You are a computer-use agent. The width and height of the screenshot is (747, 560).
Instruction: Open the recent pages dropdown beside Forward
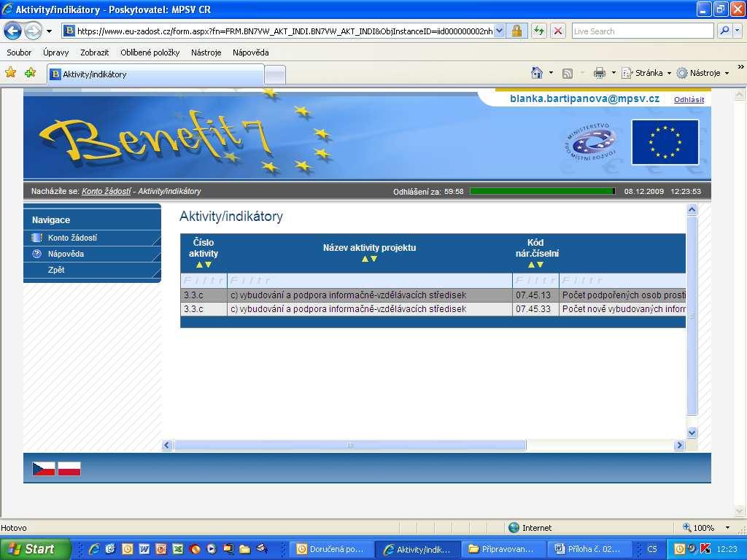coord(49,32)
